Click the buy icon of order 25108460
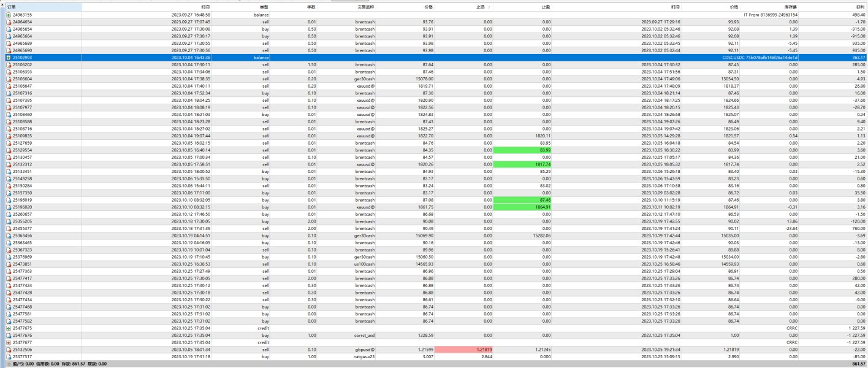 click(x=9, y=115)
